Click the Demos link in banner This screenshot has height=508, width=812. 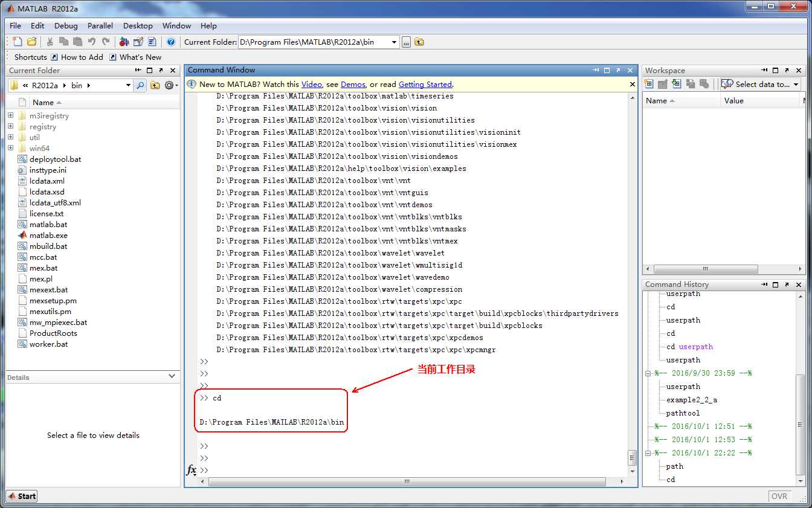tap(353, 84)
